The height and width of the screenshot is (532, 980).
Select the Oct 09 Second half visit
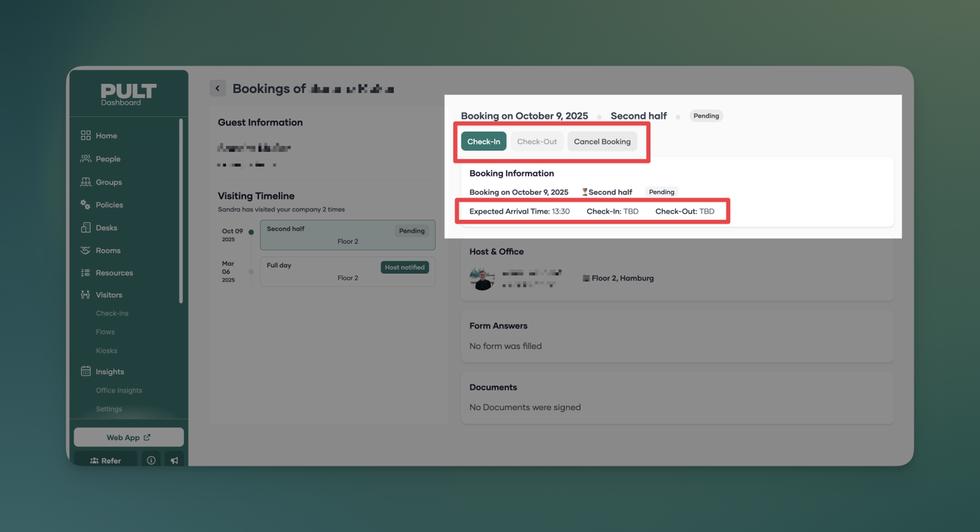tap(347, 235)
